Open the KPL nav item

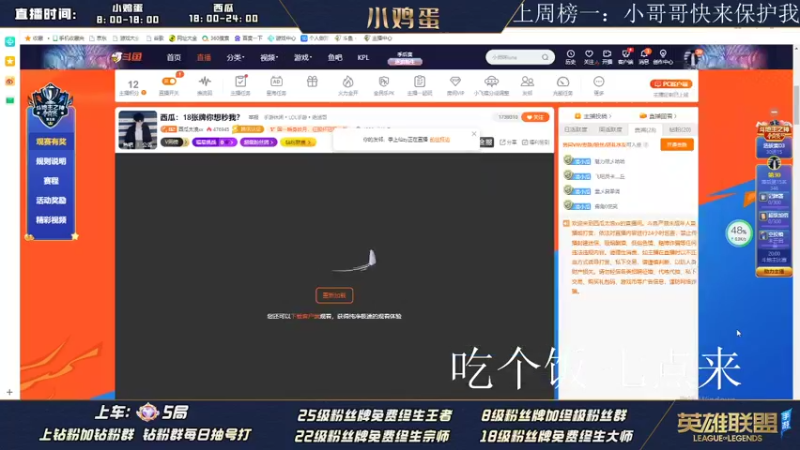click(363, 58)
